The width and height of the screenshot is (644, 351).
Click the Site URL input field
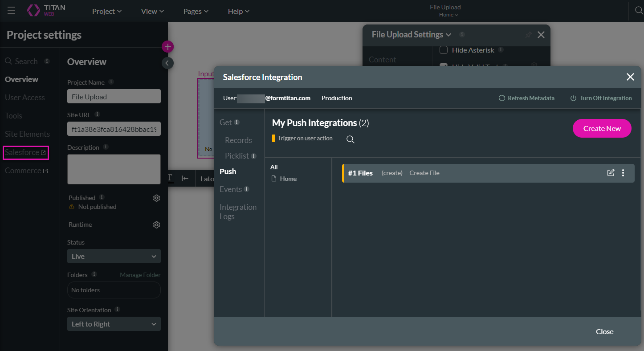(x=114, y=129)
